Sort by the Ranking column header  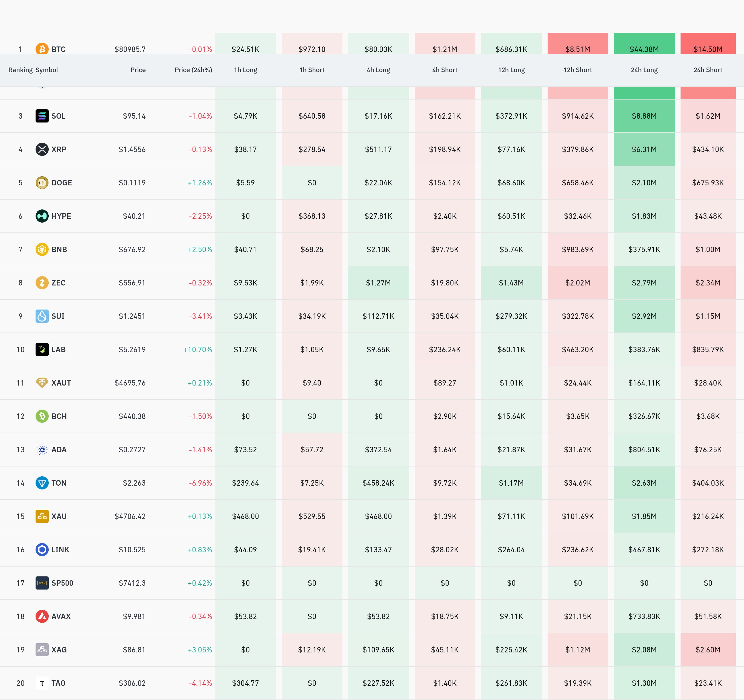21,70
